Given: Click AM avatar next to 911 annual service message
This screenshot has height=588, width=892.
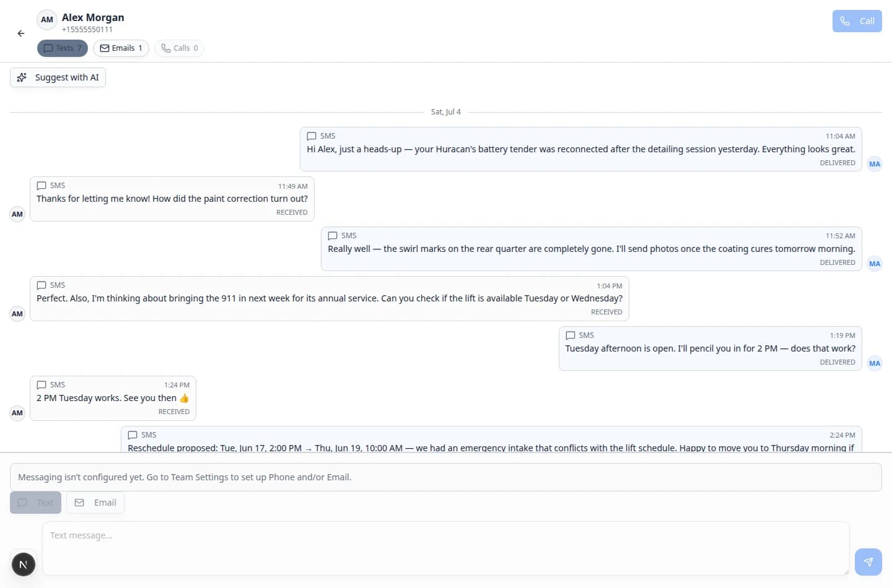Looking at the screenshot, I should [x=17, y=314].
